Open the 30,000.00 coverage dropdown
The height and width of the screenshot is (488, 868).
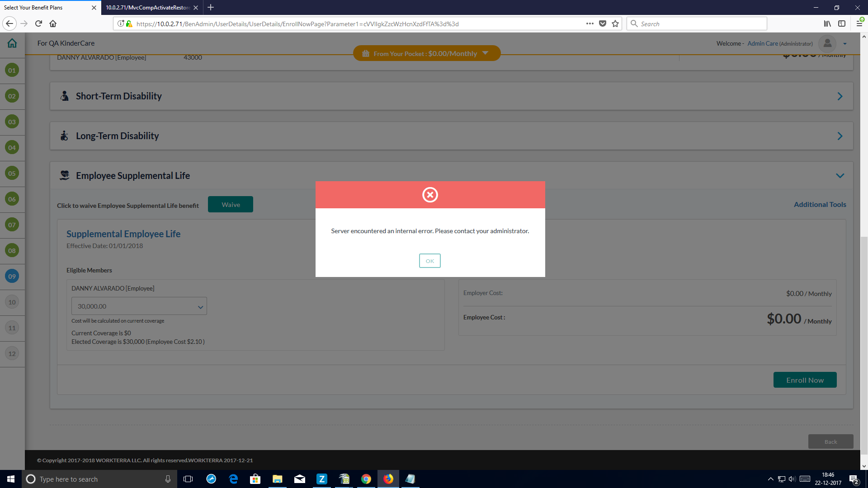tap(139, 306)
